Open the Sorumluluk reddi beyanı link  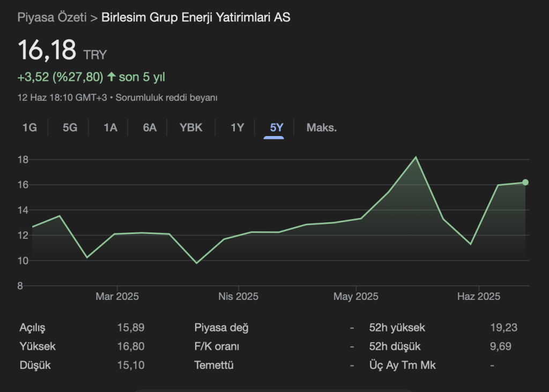pyautogui.click(x=167, y=97)
